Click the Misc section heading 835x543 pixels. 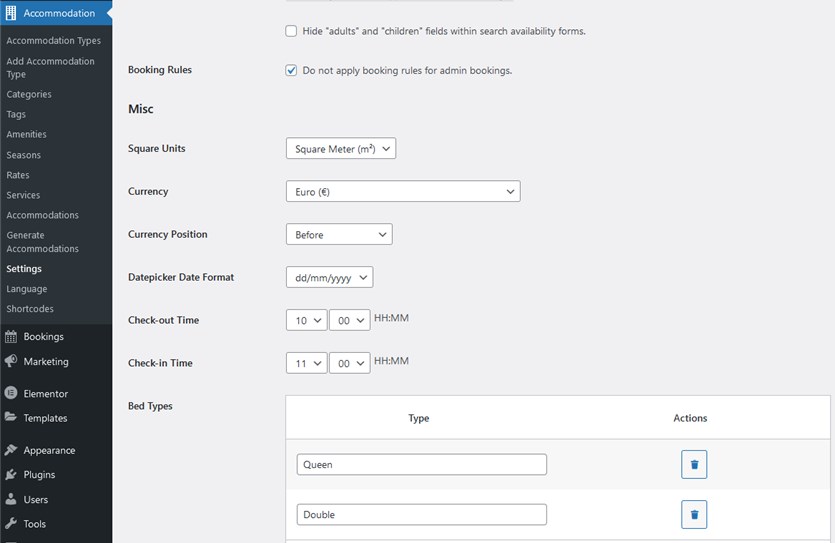[x=141, y=109]
